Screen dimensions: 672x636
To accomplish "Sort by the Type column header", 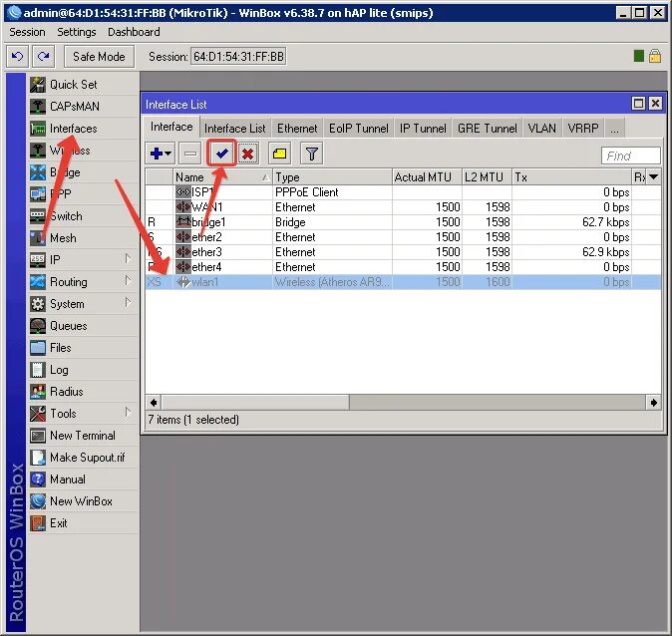I will click(332, 177).
